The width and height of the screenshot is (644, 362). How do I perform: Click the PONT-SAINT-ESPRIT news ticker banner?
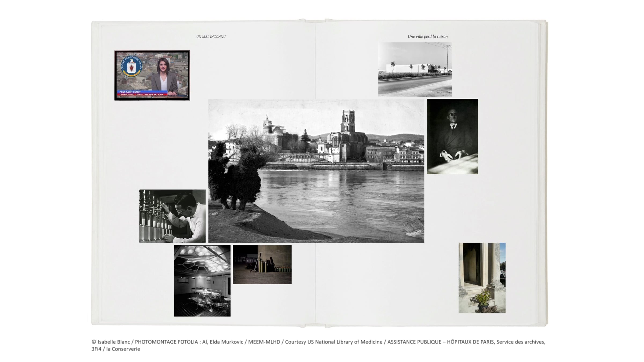click(142, 93)
